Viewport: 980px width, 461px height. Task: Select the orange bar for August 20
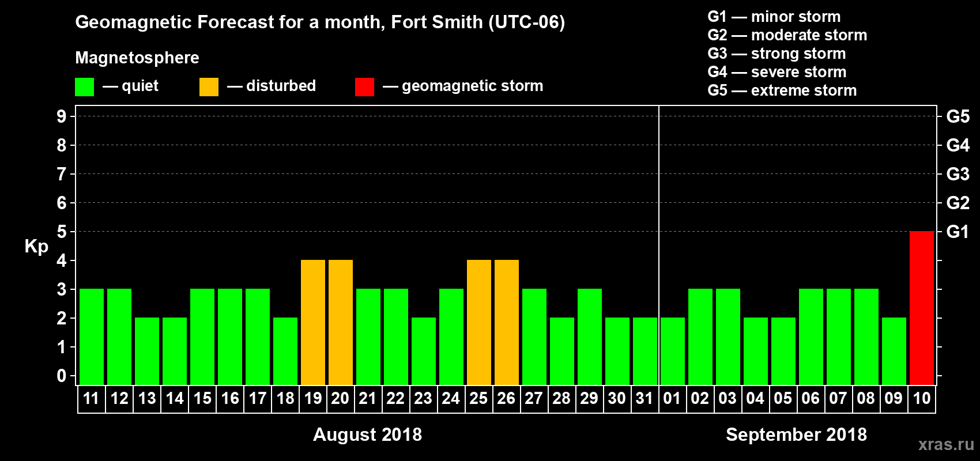[340, 322]
